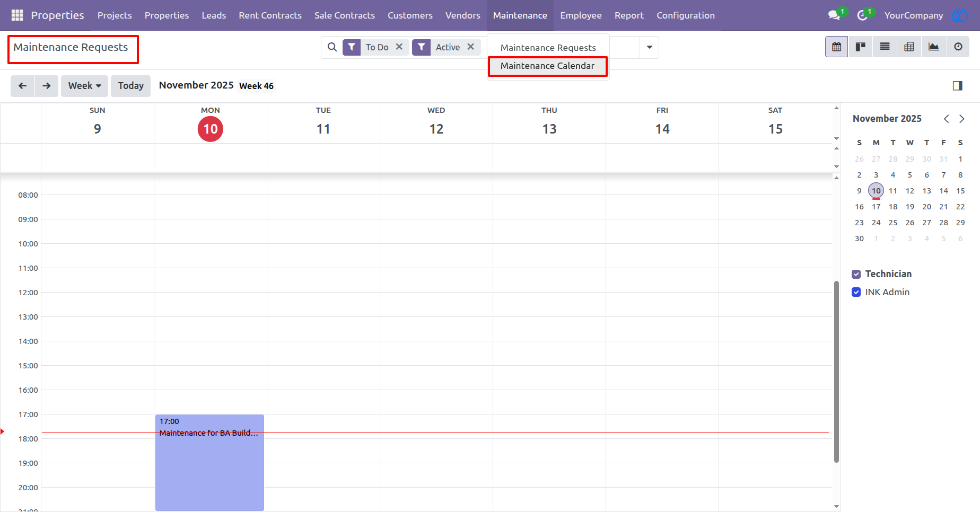Go to previous week arrow
This screenshot has height=512, width=980.
[x=22, y=86]
